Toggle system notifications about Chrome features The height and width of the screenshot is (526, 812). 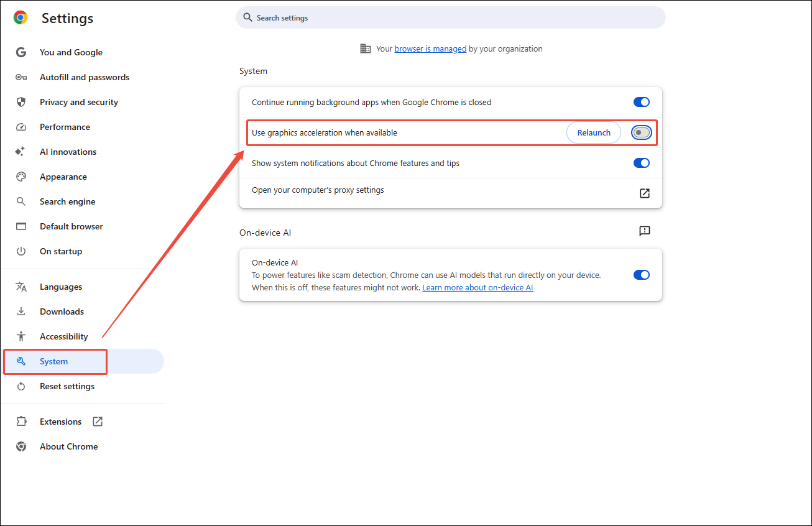tap(642, 163)
